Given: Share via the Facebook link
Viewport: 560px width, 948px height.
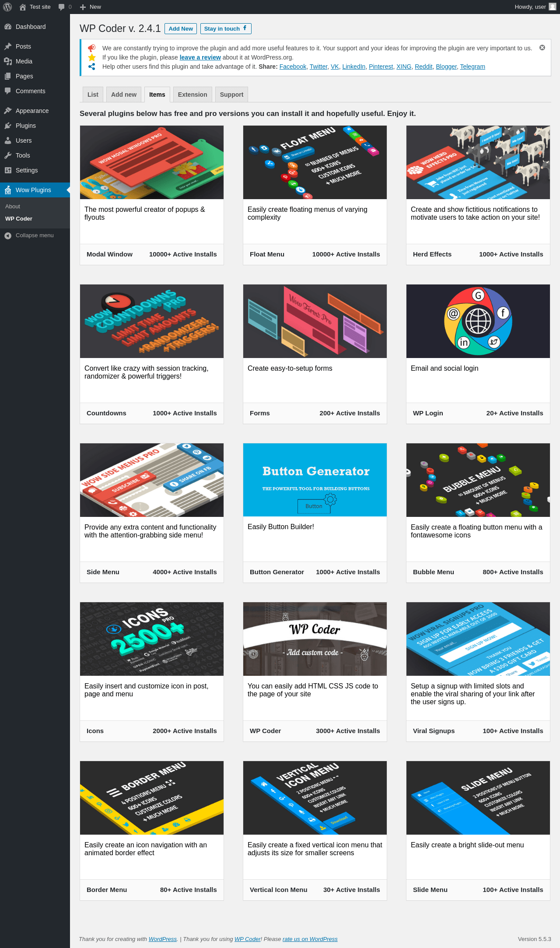Looking at the screenshot, I should pyautogui.click(x=293, y=67).
